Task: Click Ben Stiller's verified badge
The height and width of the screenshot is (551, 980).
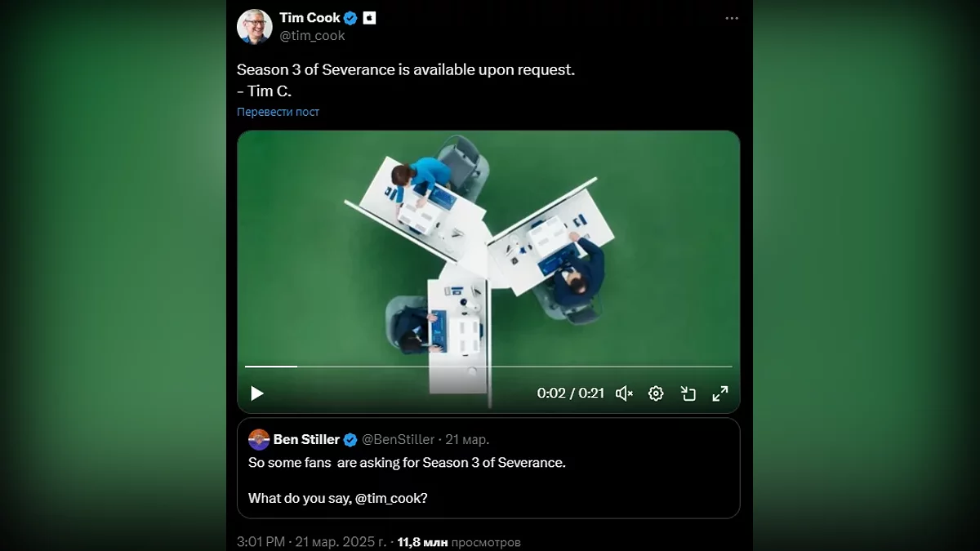Action: click(x=350, y=440)
